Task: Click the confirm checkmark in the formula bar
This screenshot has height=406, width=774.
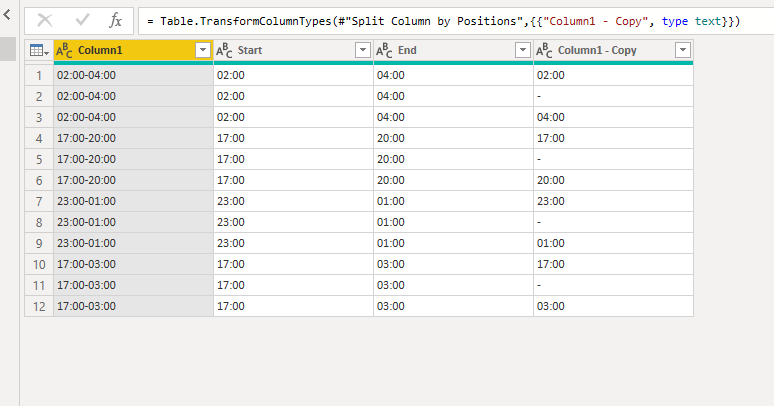Action: pyautogui.click(x=82, y=20)
